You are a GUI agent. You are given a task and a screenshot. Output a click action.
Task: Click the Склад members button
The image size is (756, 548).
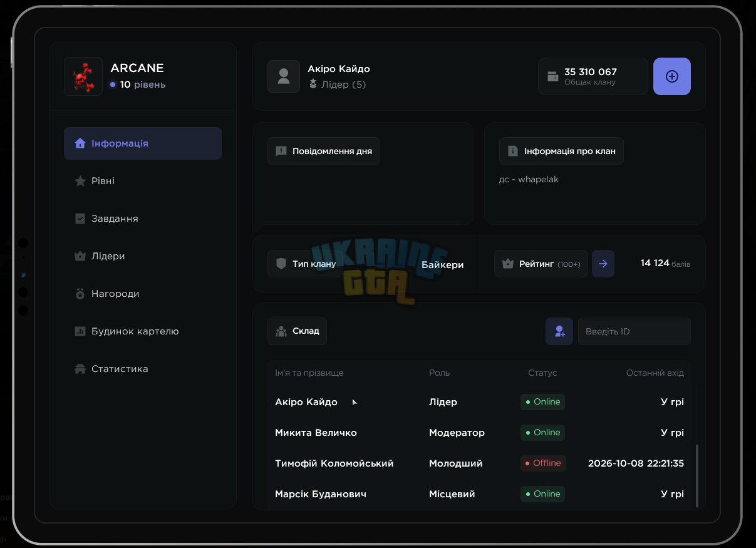pyautogui.click(x=297, y=331)
